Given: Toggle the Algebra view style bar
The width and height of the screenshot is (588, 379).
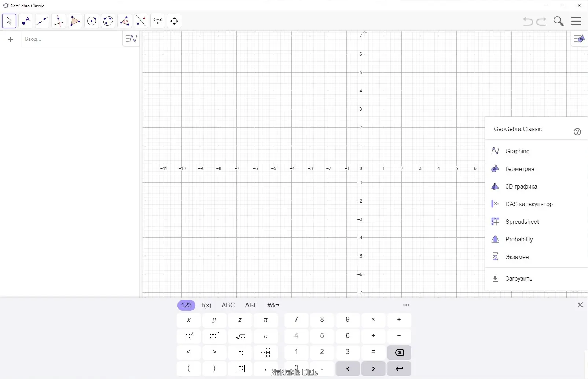Looking at the screenshot, I should pyautogui.click(x=131, y=39).
